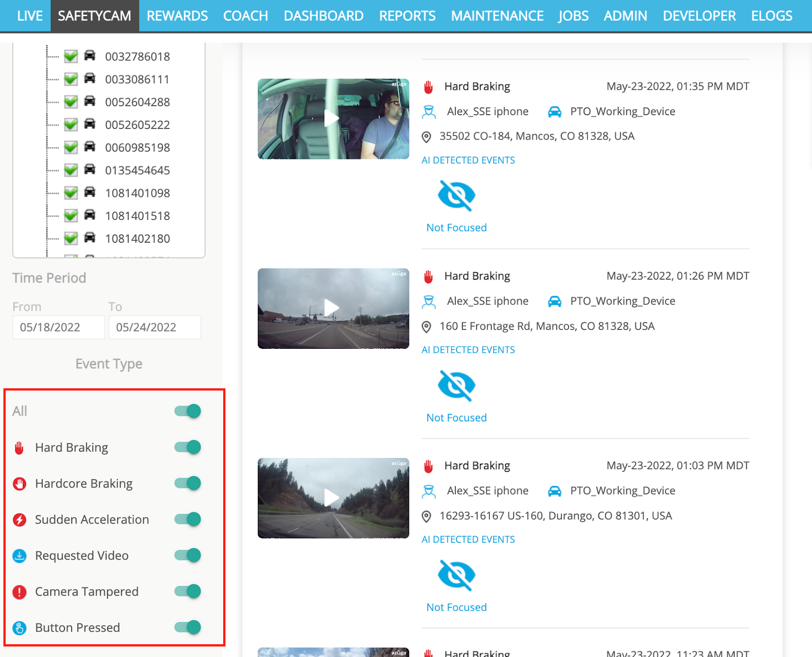
Task: Click the vehicle icon on the 01:03 PM event
Action: (x=555, y=491)
